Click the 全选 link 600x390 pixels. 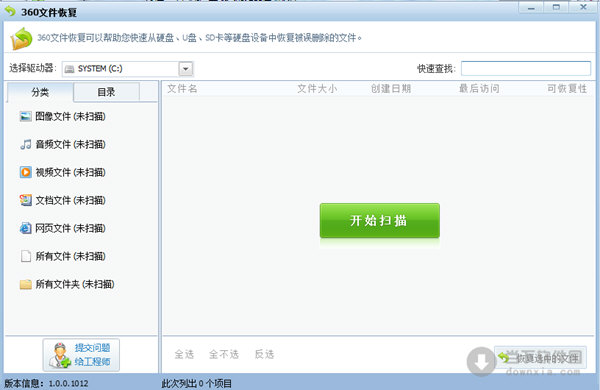[x=184, y=354]
